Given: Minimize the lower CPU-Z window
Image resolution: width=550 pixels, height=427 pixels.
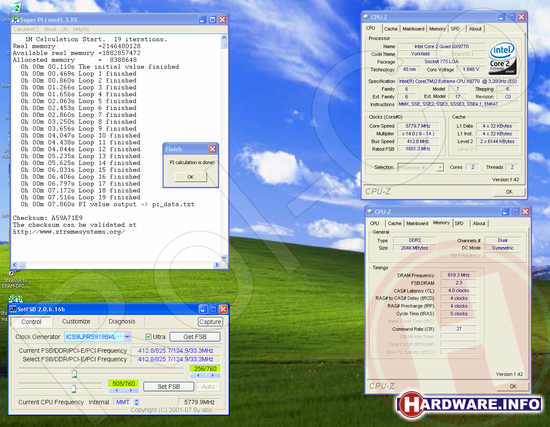Looking at the screenshot, I should [505, 212].
